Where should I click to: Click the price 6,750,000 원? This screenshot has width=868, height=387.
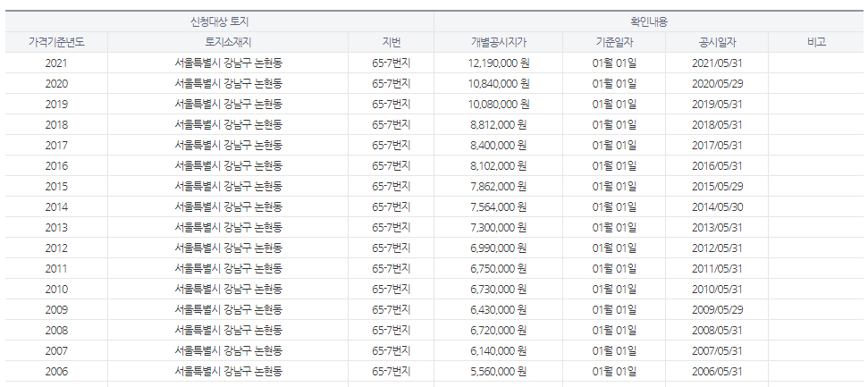[x=498, y=268]
